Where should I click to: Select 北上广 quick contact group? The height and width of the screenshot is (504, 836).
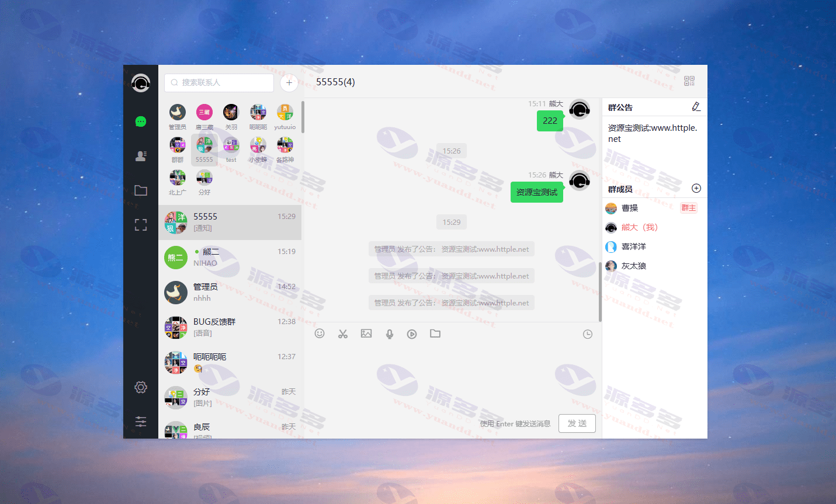(178, 182)
